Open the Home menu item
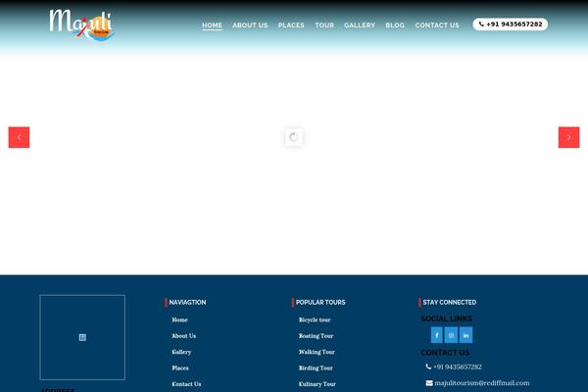This screenshot has height=392, width=588. point(213,25)
